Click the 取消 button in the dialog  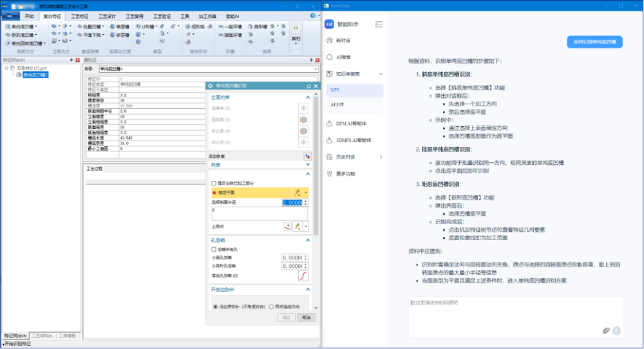coord(306,317)
